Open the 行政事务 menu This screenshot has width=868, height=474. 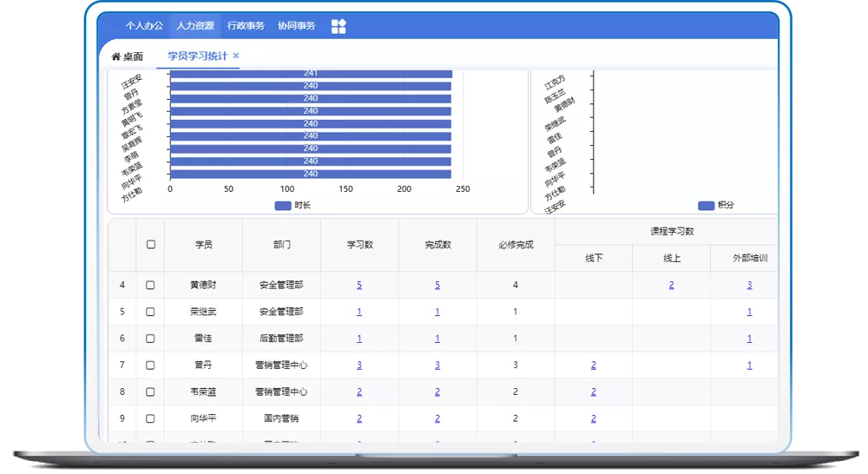246,25
